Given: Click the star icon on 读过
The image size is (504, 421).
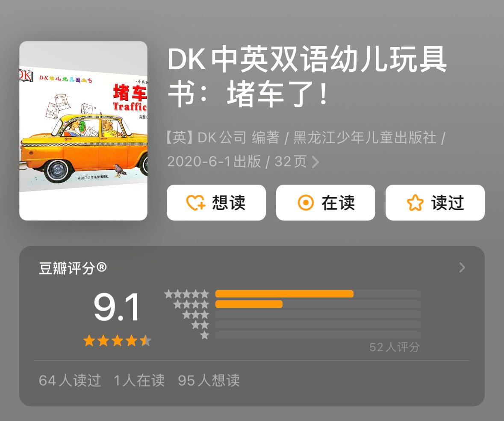Looking at the screenshot, I should coord(415,203).
